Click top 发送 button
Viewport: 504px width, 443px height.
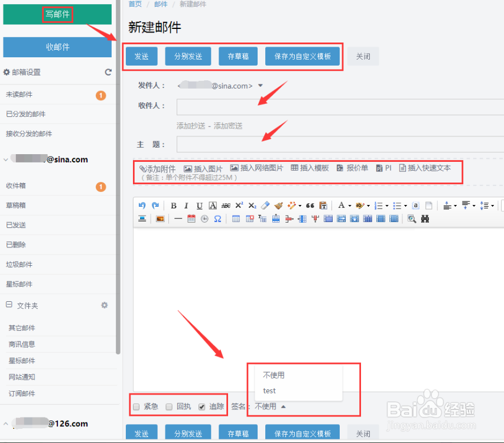click(141, 56)
